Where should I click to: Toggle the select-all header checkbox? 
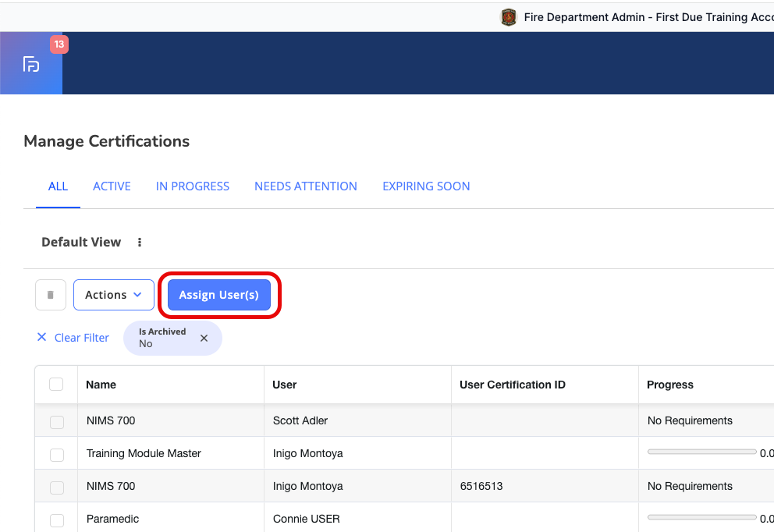[56, 385]
